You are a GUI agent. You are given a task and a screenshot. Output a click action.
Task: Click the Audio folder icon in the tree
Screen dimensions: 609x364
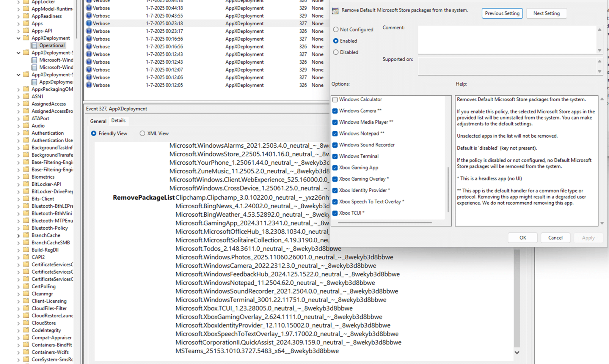pyautogui.click(x=26, y=126)
